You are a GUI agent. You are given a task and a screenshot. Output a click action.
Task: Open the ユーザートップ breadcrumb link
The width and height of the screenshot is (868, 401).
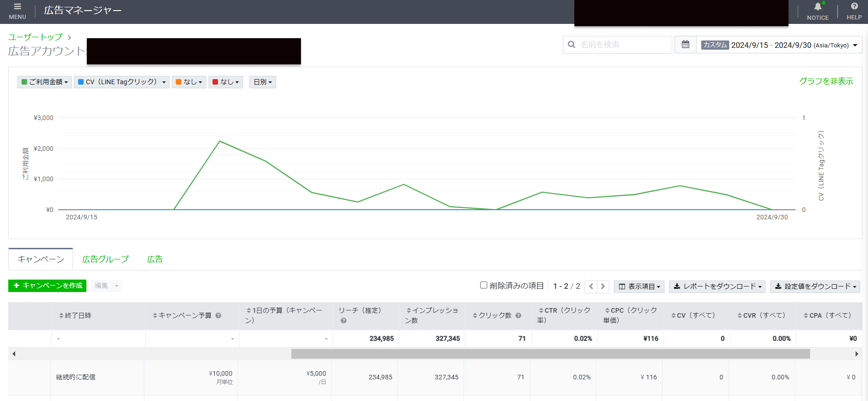[x=35, y=37]
